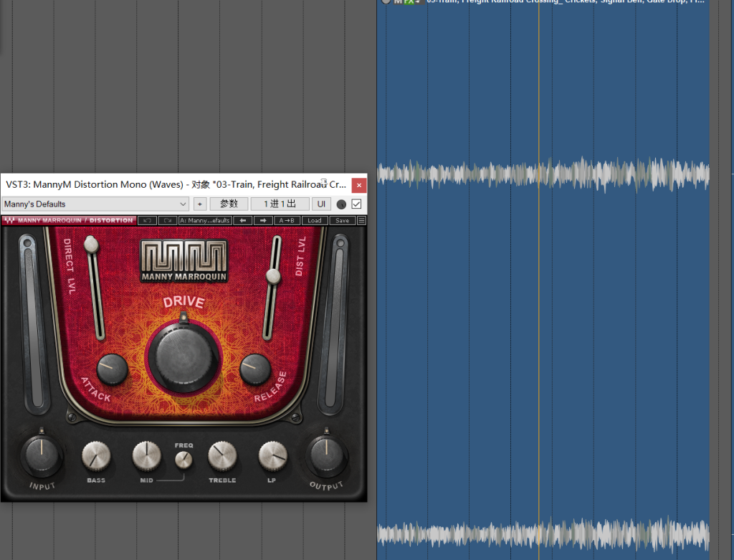Viewport: 734px width, 560px height.
Task: Click the INPUT knob
Action: click(41, 455)
